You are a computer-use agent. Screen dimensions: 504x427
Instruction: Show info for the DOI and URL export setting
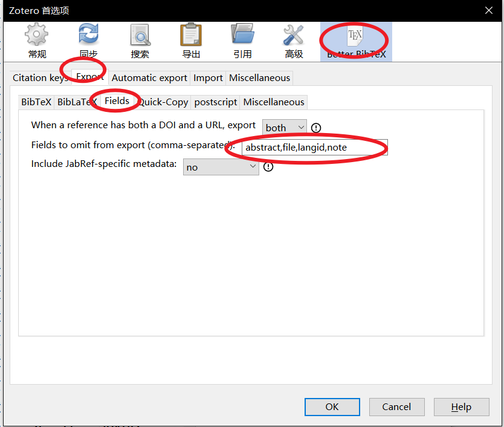(x=316, y=128)
